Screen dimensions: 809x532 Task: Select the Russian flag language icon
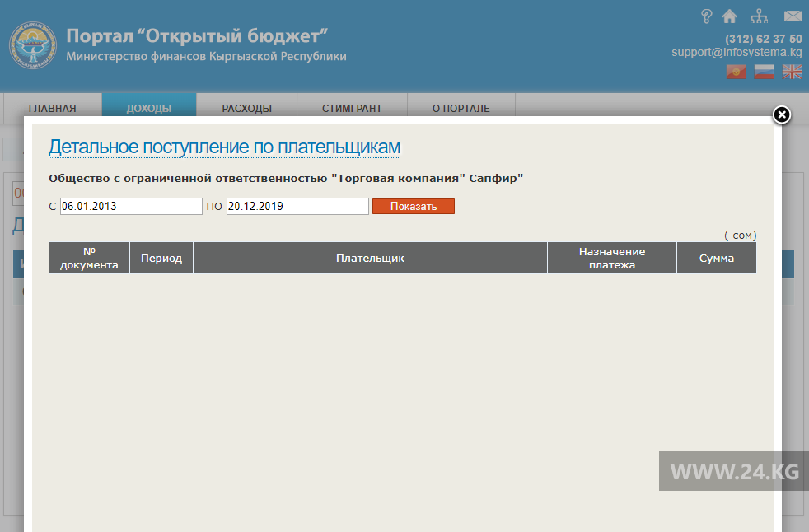point(764,72)
